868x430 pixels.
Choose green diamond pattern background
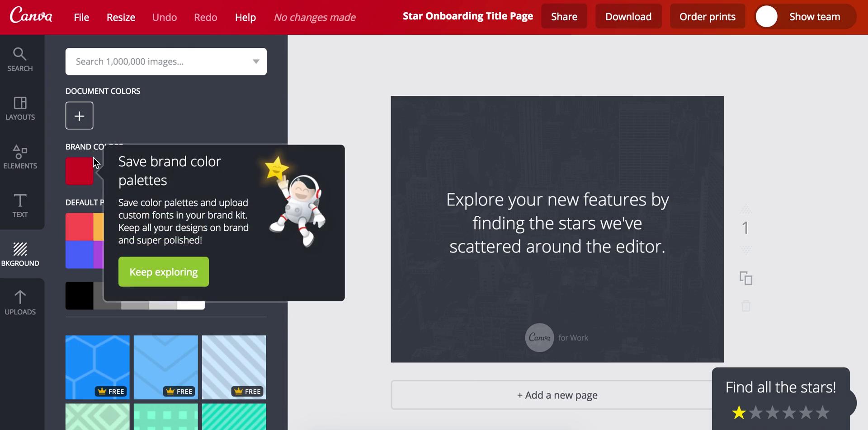tap(98, 417)
